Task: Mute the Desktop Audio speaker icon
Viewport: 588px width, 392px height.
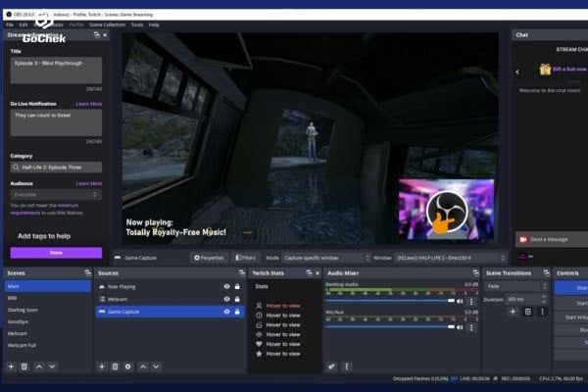Action: (461, 301)
